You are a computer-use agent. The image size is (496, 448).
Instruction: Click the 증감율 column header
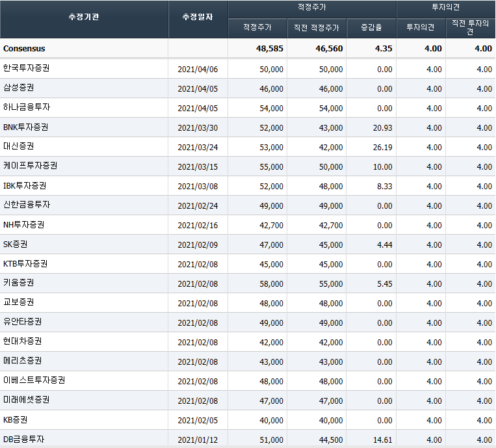(371, 27)
